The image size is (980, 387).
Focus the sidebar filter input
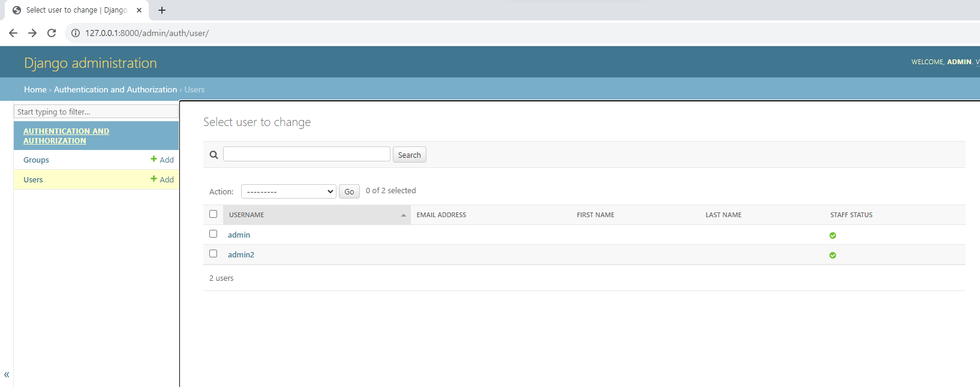(x=96, y=112)
